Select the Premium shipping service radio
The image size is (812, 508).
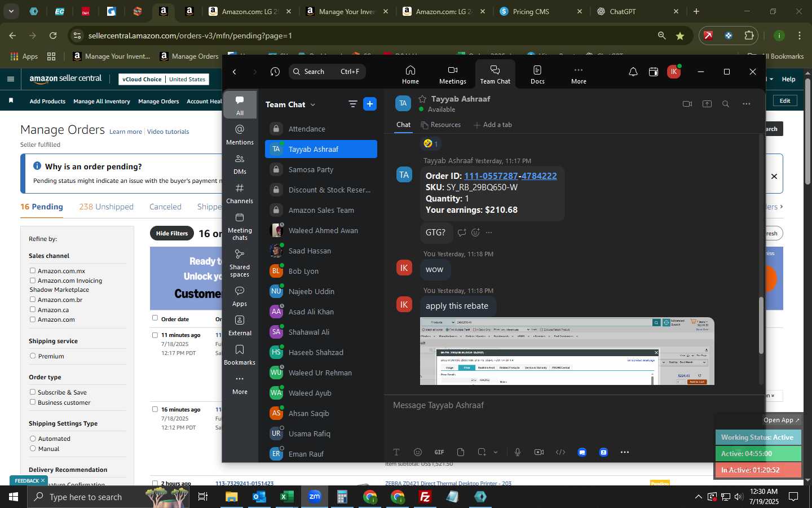pos(33,356)
